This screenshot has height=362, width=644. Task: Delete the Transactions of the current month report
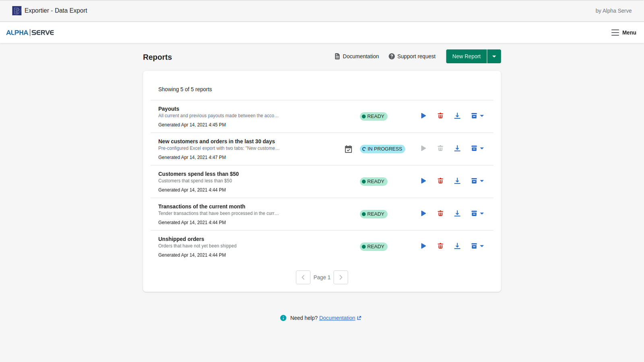440,214
